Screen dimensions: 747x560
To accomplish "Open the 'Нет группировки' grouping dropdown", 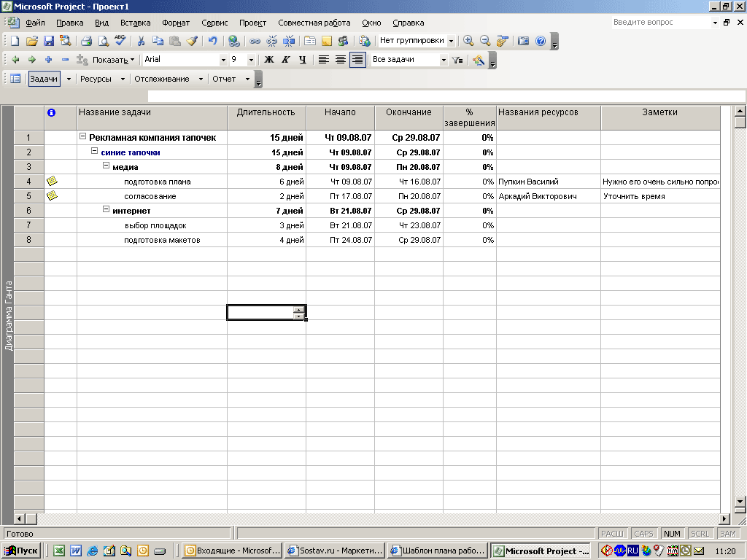I will click(451, 42).
